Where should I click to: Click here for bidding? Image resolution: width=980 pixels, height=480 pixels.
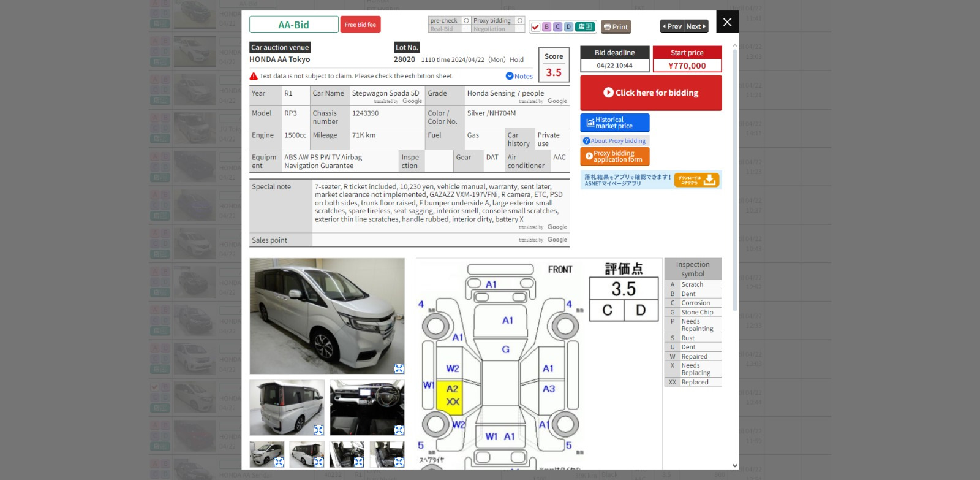650,93
